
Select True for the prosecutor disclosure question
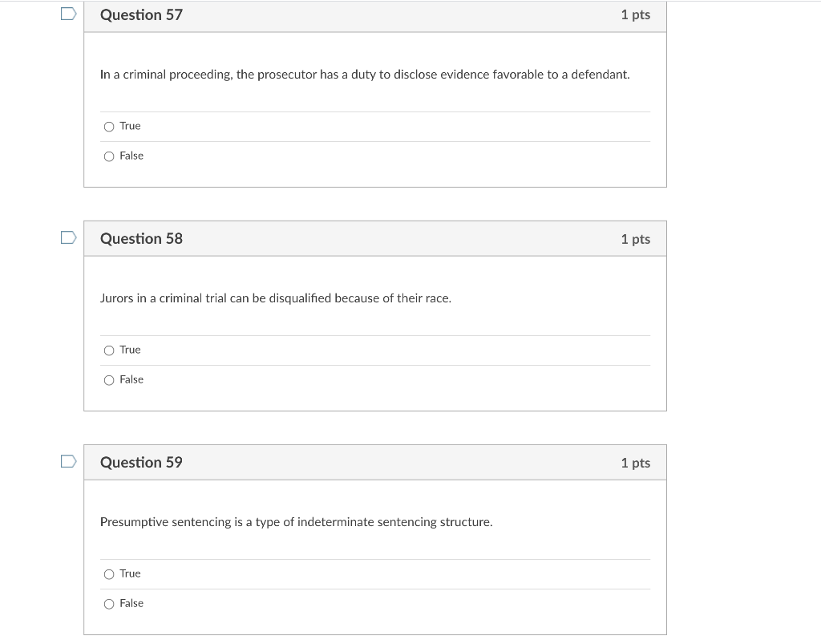coord(109,126)
